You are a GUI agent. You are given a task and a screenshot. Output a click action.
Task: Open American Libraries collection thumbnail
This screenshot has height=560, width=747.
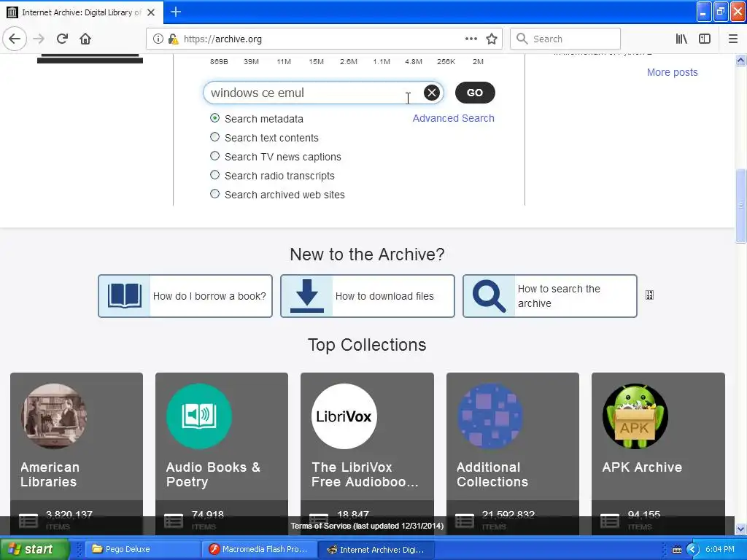54,416
